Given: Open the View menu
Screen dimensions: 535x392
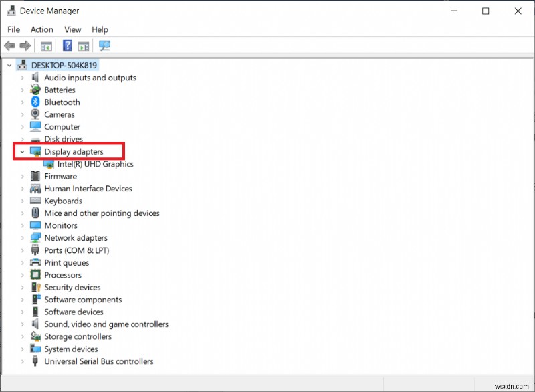Looking at the screenshot, I should (72, 29).
